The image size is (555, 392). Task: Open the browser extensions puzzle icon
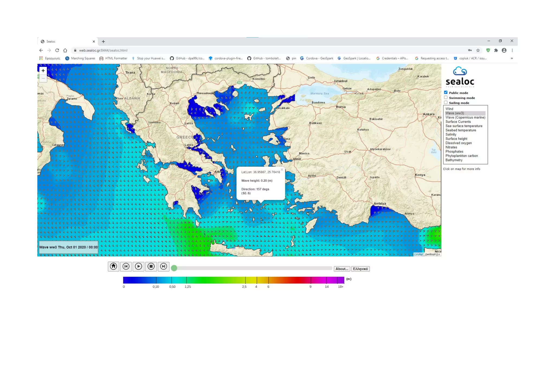coord(496,50)
